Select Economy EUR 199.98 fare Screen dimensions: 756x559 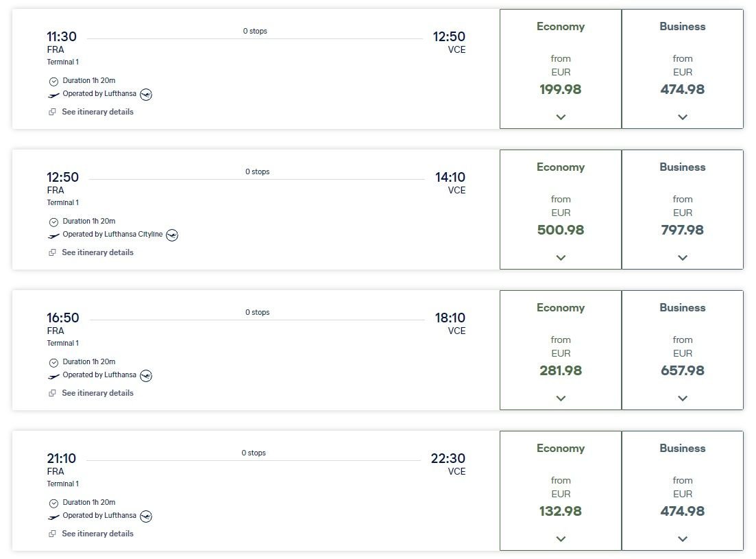[x=561, y=89]
